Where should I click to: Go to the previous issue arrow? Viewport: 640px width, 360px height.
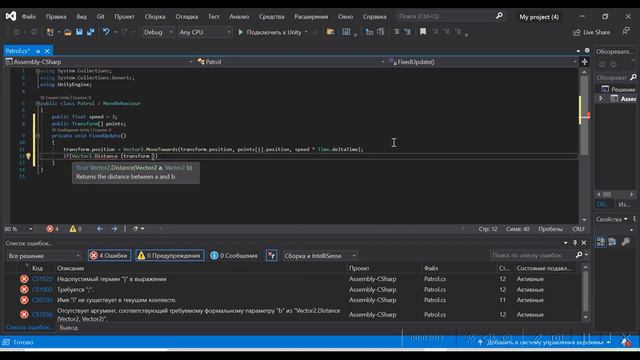pos(100,229)
